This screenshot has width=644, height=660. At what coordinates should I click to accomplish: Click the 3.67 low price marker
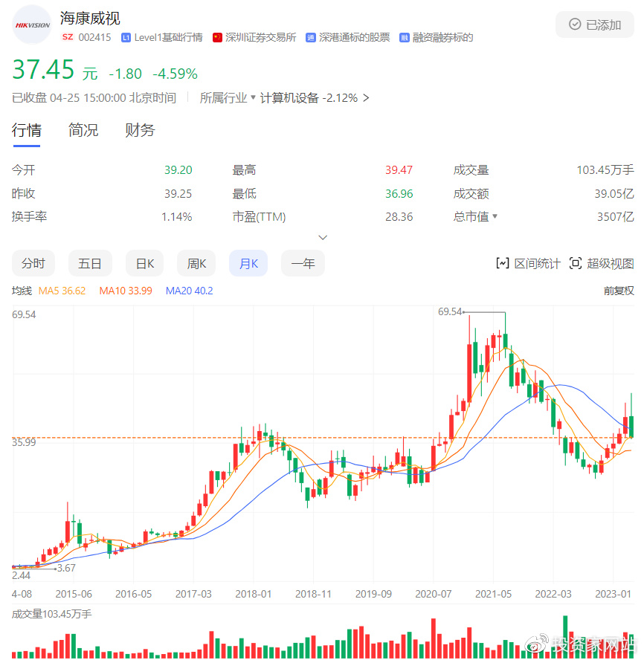click(66, 568)
